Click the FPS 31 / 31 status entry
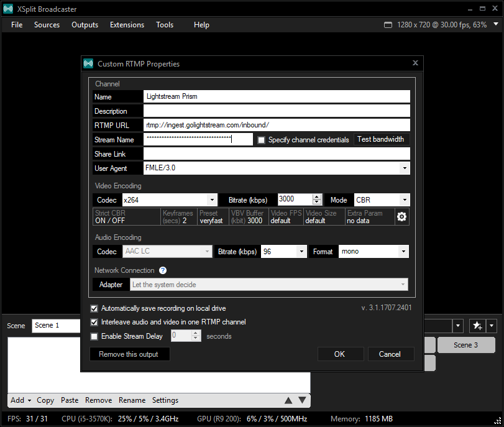 coord(27,419)
